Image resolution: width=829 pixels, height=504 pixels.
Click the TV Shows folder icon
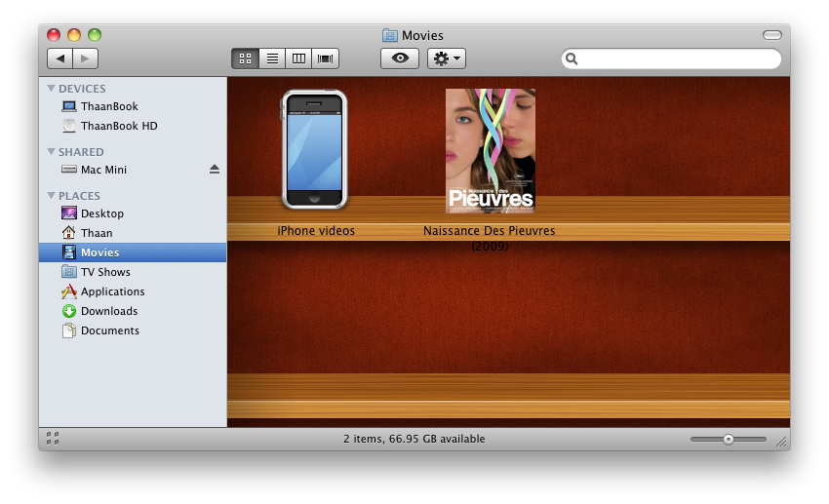69,272
